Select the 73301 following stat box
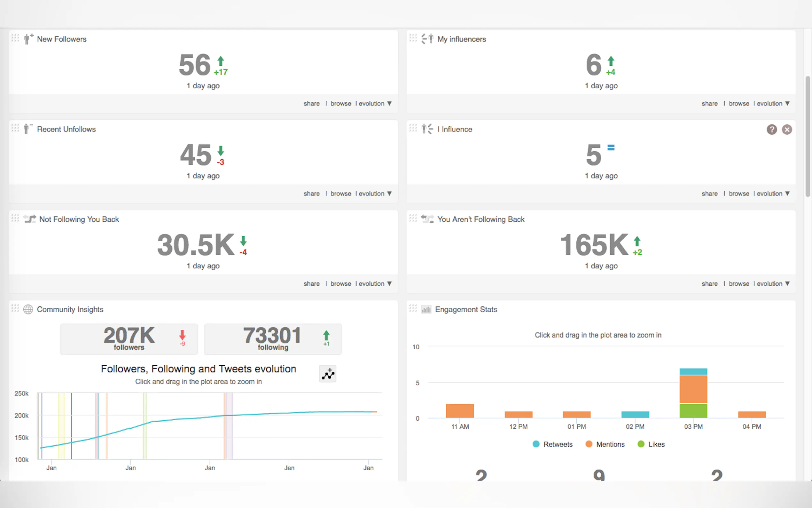This screenshot has height=508, width=812. pos(273,339)
